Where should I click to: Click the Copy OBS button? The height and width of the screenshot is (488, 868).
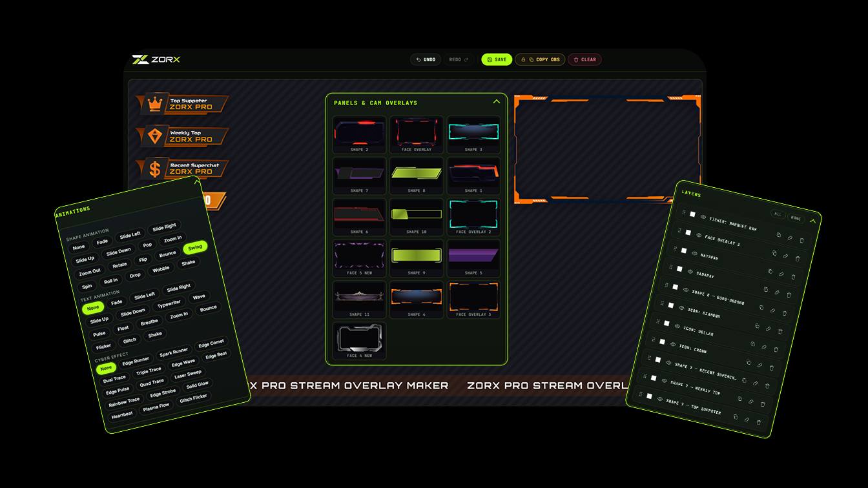[540, 59]
